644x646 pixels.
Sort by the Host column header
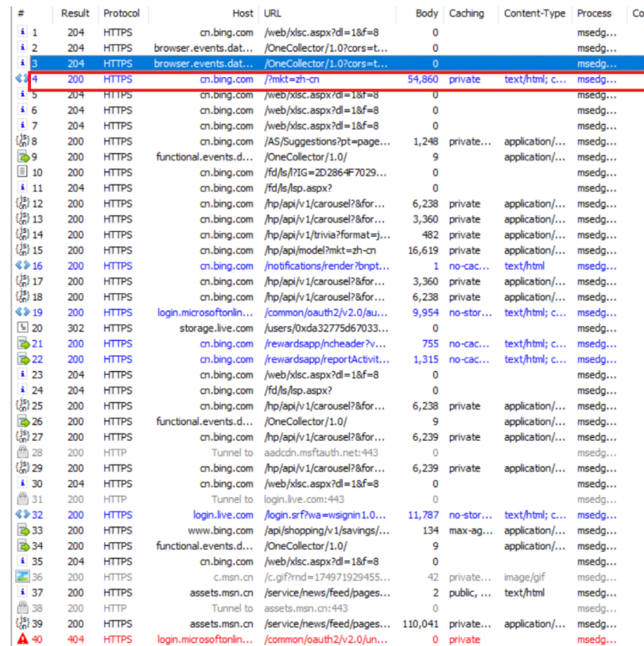[x=242, y=14]
